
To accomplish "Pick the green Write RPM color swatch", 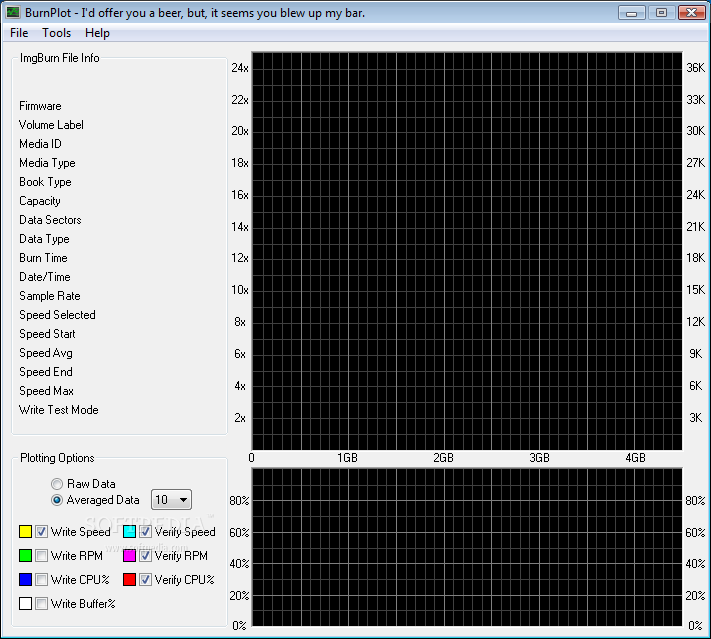I will tap(25, 556).
